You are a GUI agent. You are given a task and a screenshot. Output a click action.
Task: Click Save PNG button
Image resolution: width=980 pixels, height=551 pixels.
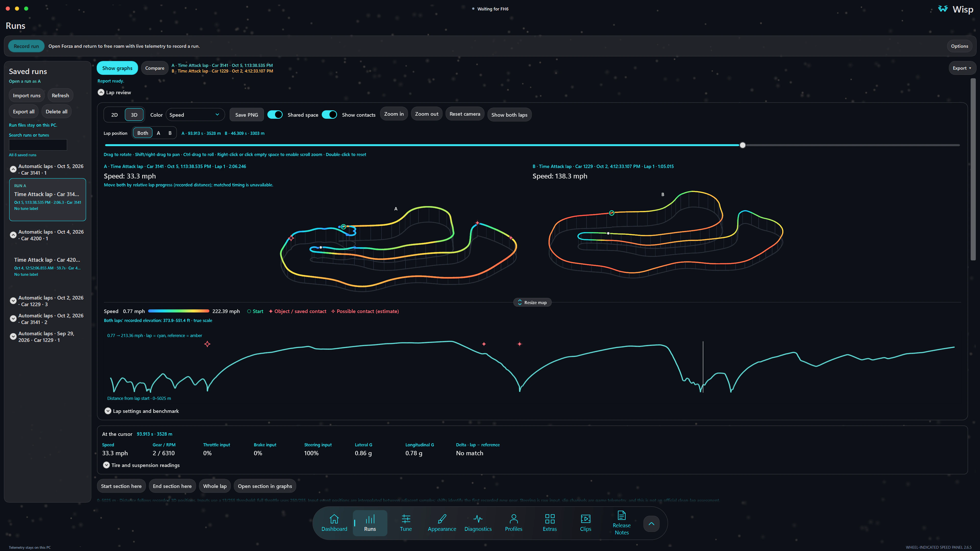246,115
